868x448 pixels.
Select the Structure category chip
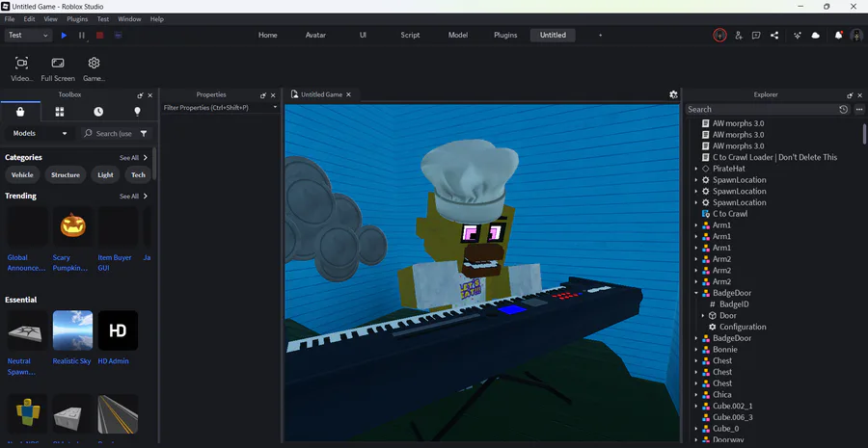(x=66, y=174)
